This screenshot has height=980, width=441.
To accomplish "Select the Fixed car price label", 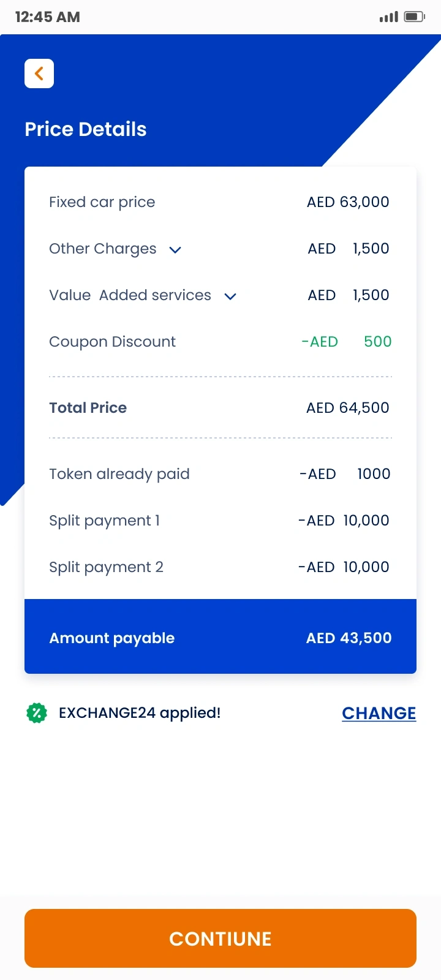I will (x=102, y=202).
